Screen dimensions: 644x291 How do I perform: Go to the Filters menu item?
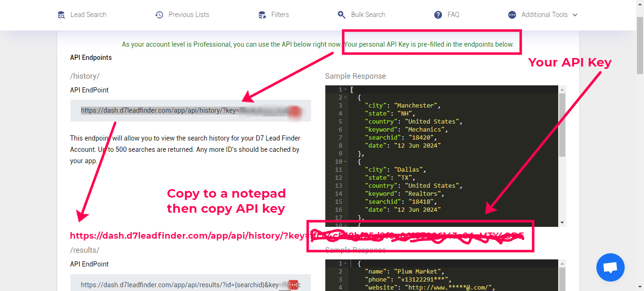pos(280,15)
